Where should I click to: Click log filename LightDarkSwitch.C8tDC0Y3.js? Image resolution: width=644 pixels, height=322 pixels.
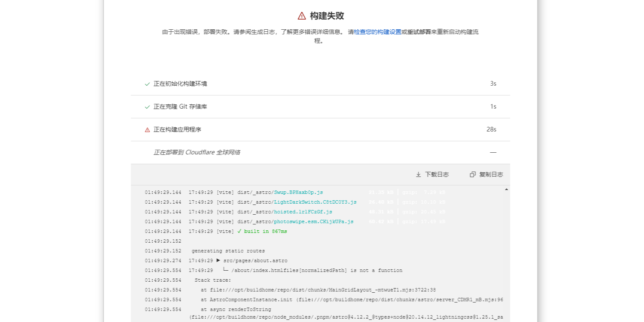[315, 202]
